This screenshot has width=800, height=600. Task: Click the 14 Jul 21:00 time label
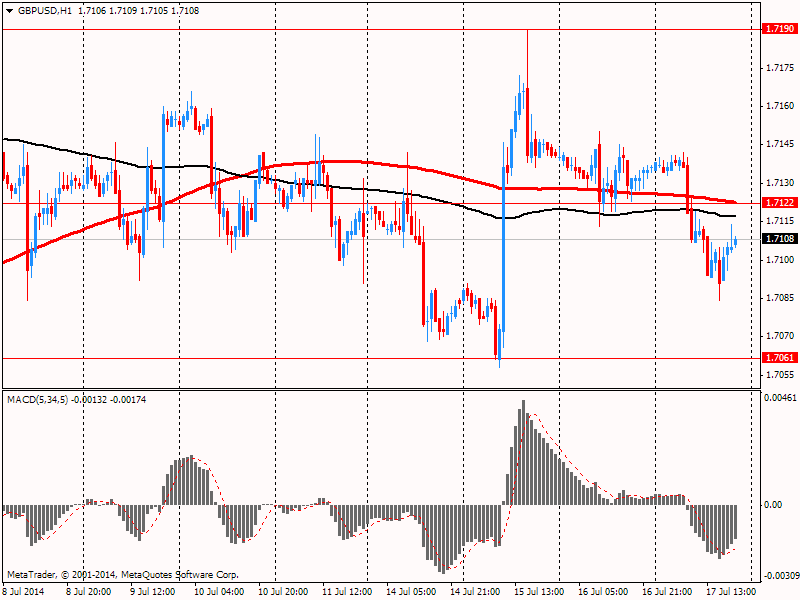(x=473, y=591)
